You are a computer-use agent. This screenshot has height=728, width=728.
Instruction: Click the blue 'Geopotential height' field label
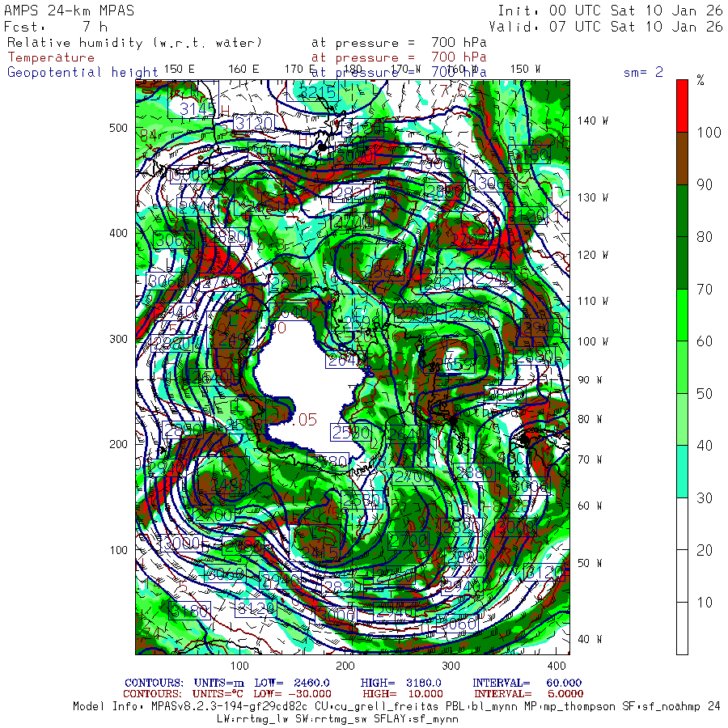[83, 73]
